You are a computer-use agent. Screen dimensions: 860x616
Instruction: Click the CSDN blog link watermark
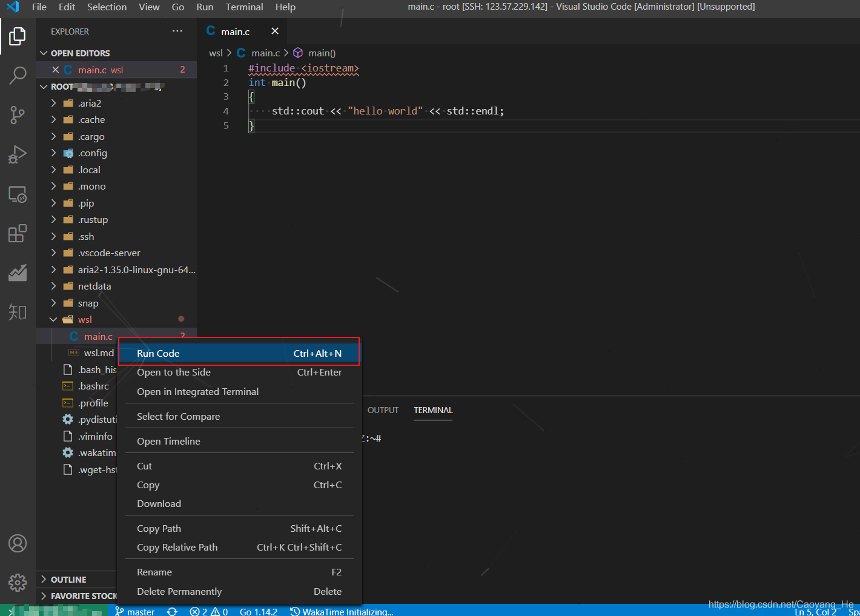tap(781, 604)
